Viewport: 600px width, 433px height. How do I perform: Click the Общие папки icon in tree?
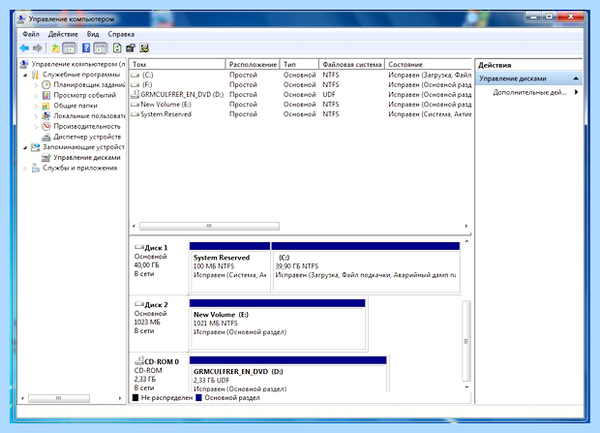pyautogui.click(x=46, y=106)
